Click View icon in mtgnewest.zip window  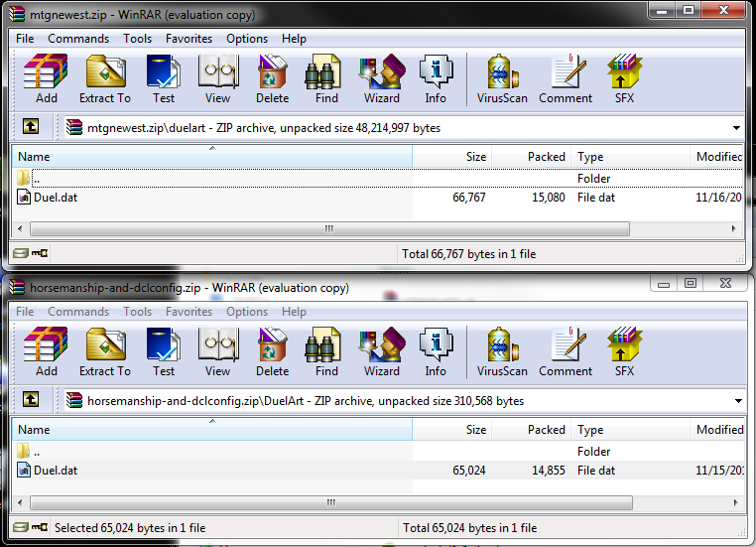pyautogui.click(x=217, y=79)
